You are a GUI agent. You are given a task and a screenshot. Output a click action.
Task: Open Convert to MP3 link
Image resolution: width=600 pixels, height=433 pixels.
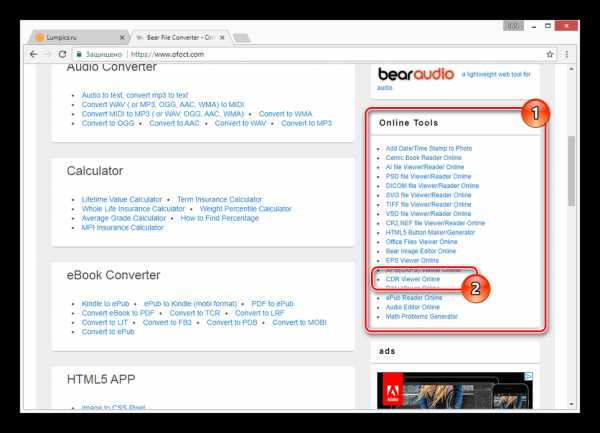307,123
